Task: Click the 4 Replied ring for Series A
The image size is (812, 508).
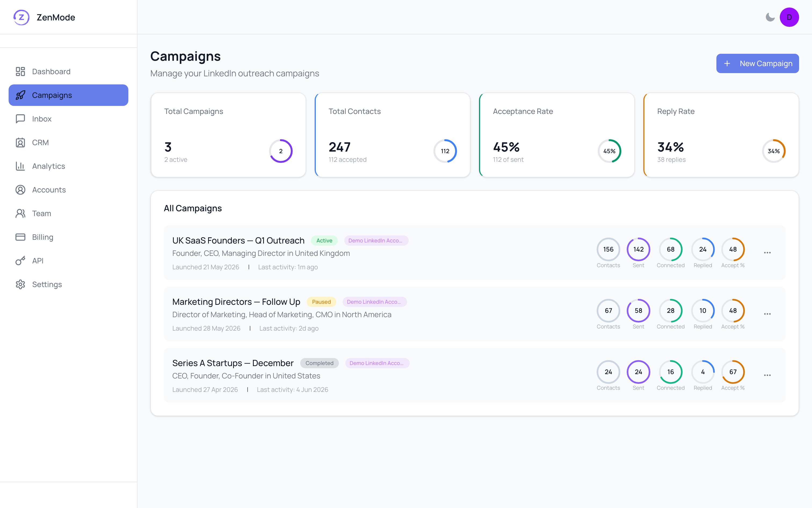Action: pyautogui.click(x=703, y=372)
